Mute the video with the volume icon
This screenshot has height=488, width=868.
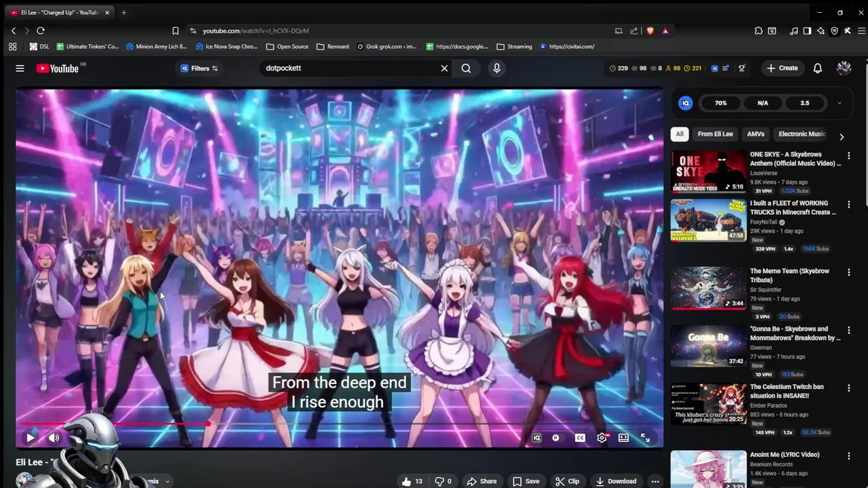(54, 438)
